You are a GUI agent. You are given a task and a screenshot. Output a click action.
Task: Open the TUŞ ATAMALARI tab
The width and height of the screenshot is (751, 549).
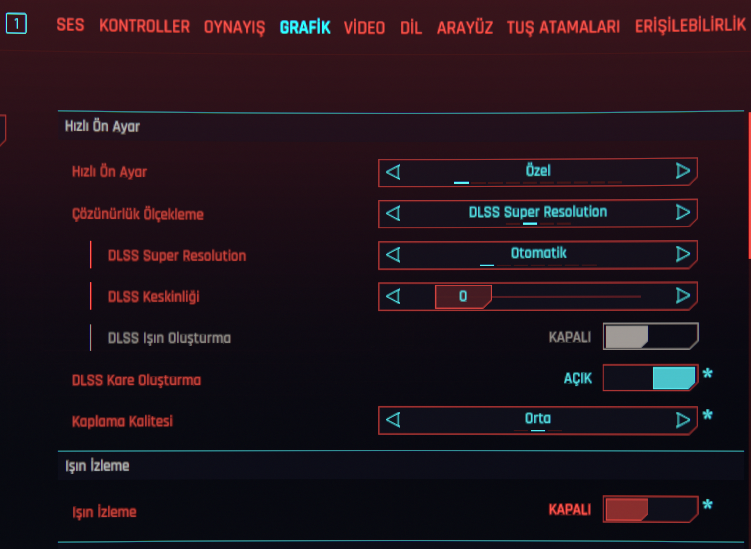click(x=563, y=27)
